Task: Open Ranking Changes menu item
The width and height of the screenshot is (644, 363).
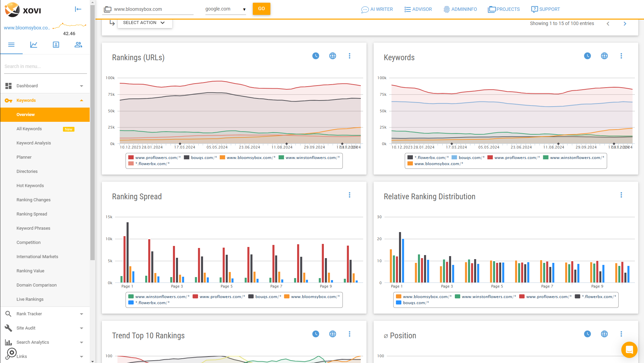Action: click(34, 200)
